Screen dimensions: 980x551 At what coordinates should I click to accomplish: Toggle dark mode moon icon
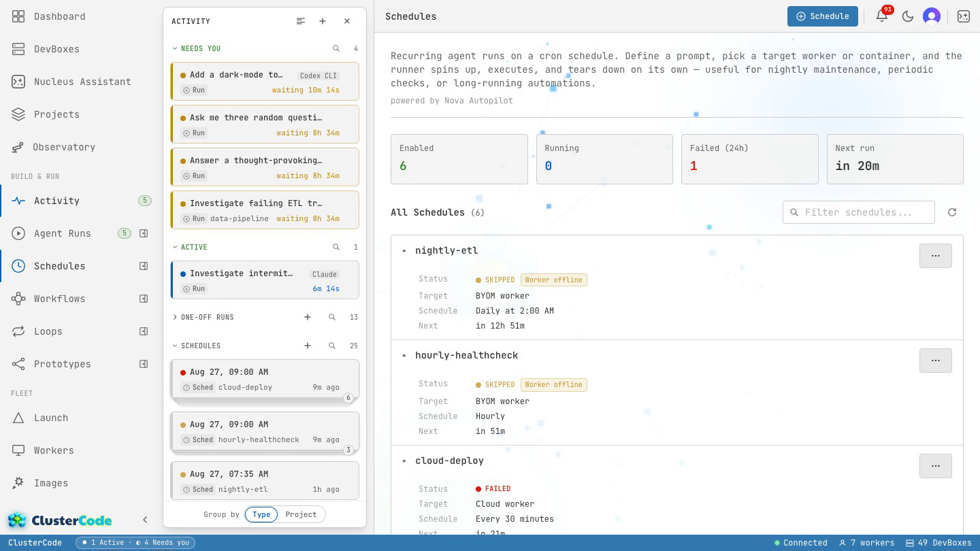point(907,16)
